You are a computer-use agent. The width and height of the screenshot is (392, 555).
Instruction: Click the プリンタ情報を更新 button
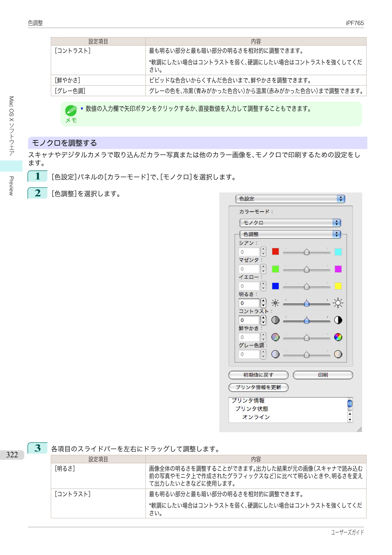click(x=258, y=387)
